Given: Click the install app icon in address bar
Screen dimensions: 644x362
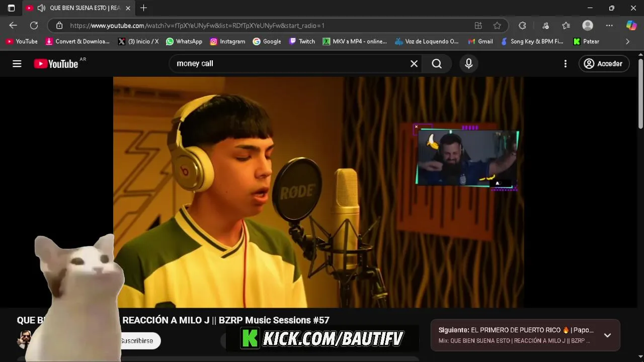Looking at the screenshot, I should click(478, 25).
